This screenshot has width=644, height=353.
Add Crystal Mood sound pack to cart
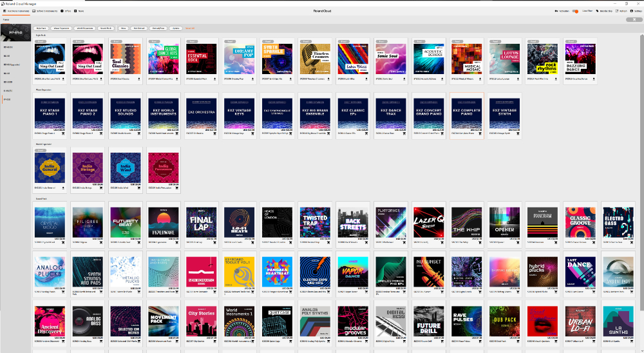coord(63,243)
